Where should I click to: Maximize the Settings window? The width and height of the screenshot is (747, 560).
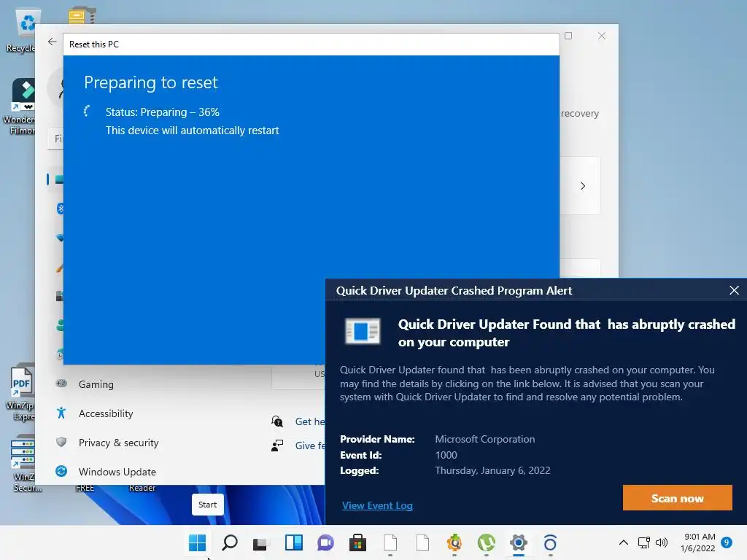pos(568,36)
